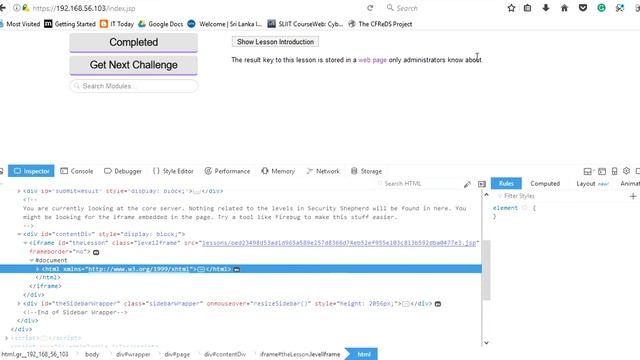The image size is (640, 360).
Task: Open the Performance tab
Action: pyautogui.click(x=227, y=171)
